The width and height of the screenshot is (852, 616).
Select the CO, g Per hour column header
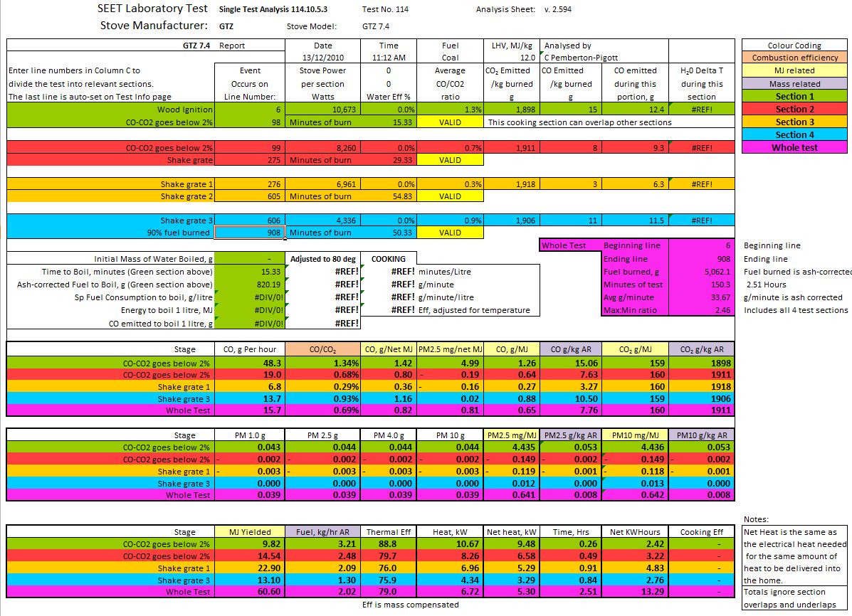(x=250, y=349)
